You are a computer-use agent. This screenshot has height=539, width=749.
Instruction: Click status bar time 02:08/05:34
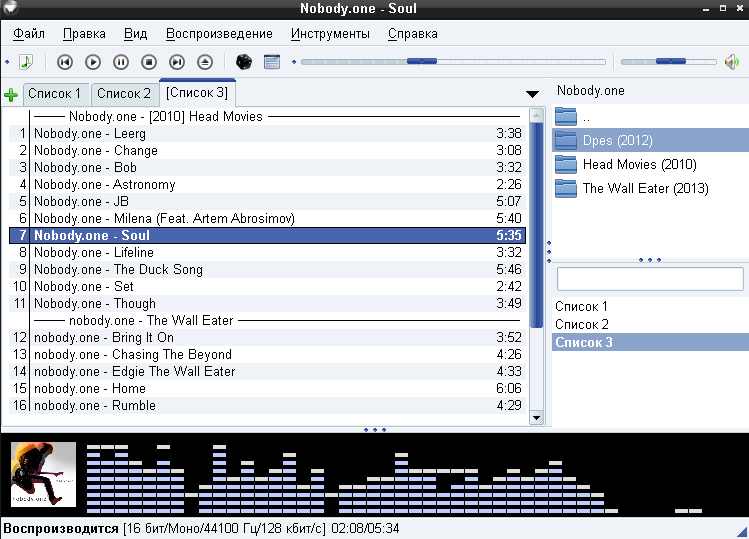365,528
